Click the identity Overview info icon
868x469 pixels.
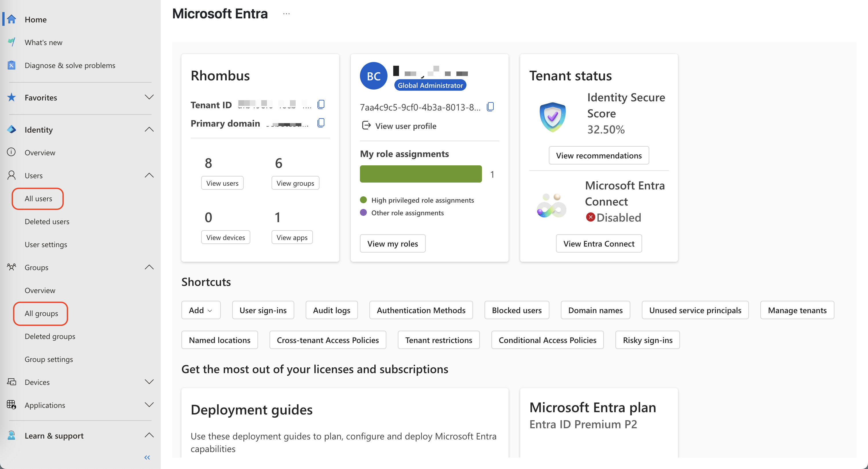(11, 152)
